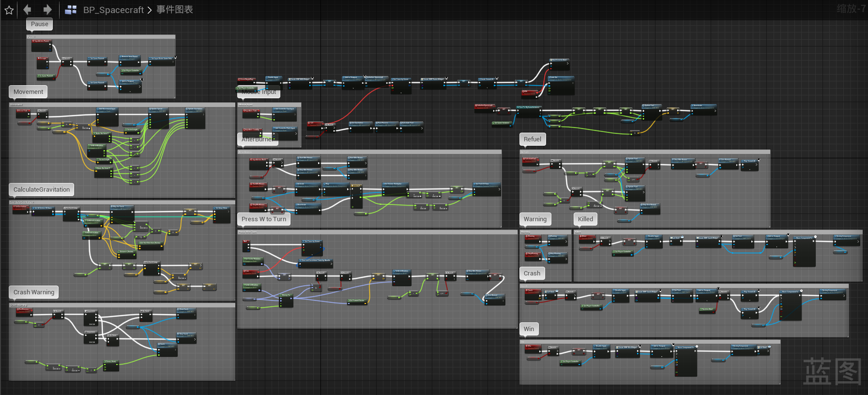Click the breadcrumb chevron after BP_Spacecraft
This screenshot has height=395, width=868.
[x=150, y=10]
